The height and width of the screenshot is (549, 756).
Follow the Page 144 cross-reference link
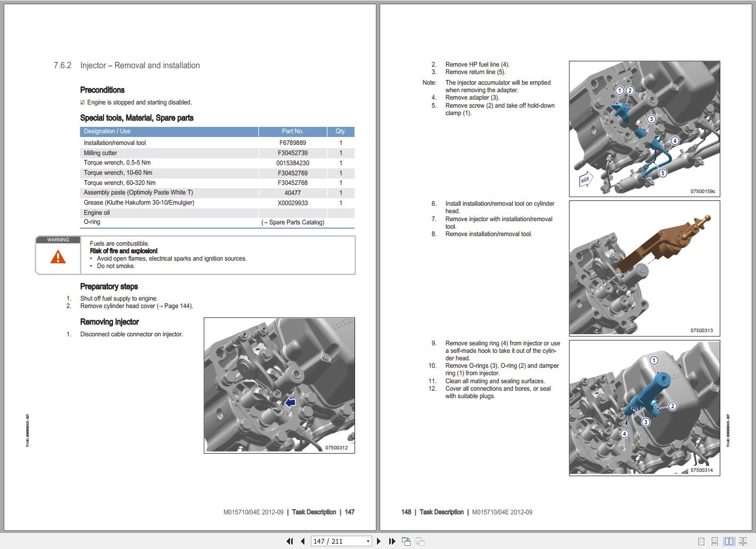(x=176, y=306)
